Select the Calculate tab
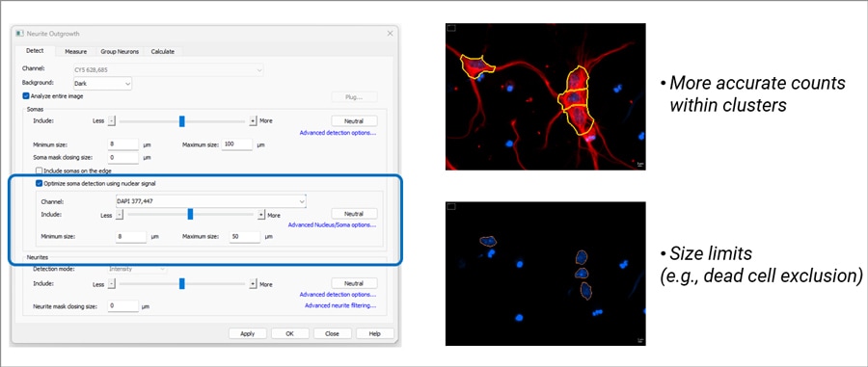Image resolution: width=868 pixels, height=367 pixels. point(163,51)
